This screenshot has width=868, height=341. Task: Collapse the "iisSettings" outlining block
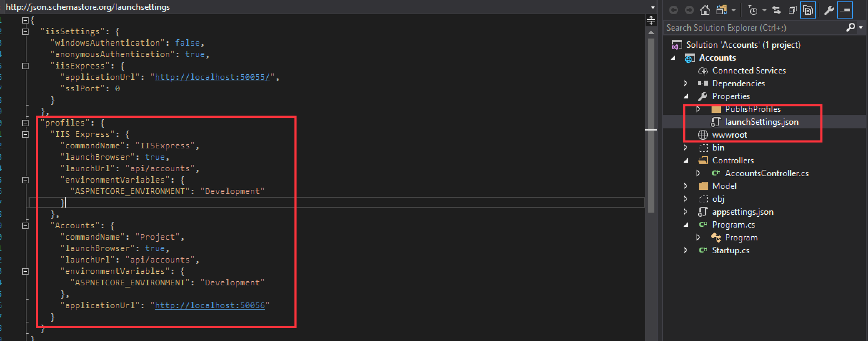(x=25, y=32)
